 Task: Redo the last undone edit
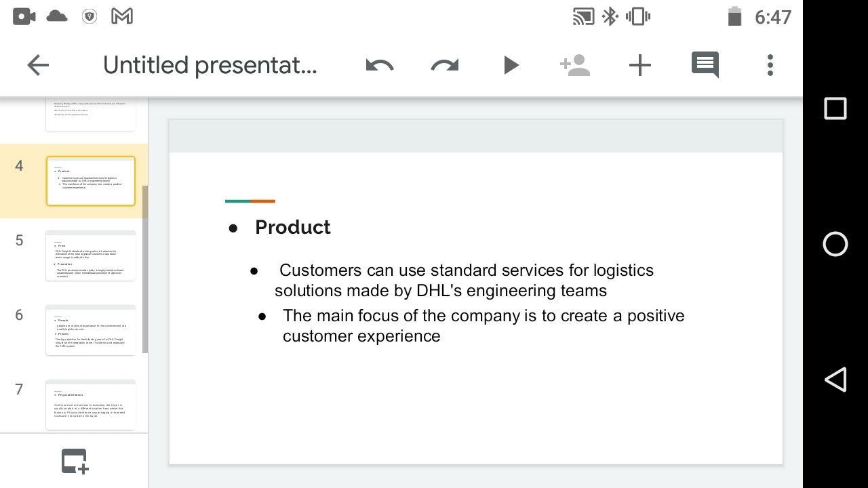(x=445, y=65)
